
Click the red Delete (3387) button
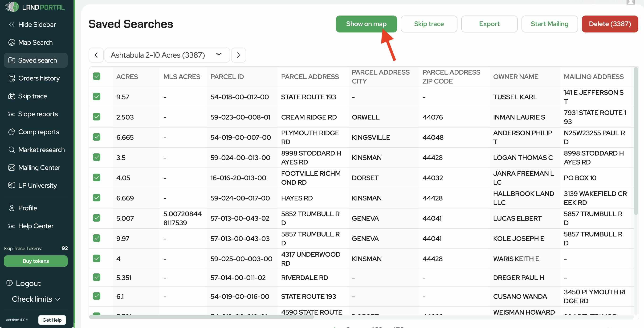click(610, 24)
